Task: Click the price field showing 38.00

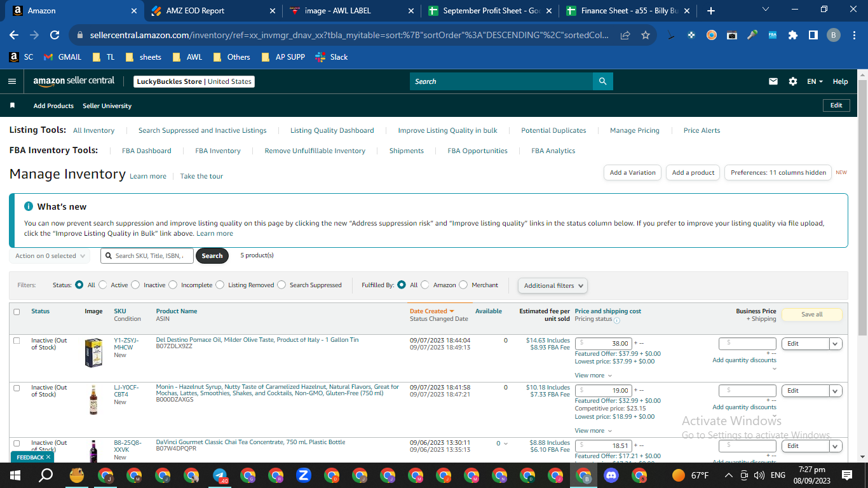Action: click(x=603, y=344)
